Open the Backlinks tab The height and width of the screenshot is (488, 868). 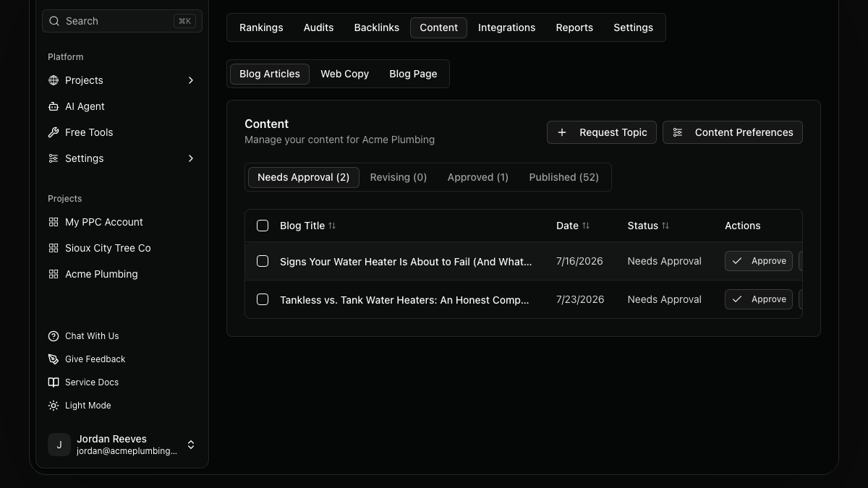pos(376,27)
